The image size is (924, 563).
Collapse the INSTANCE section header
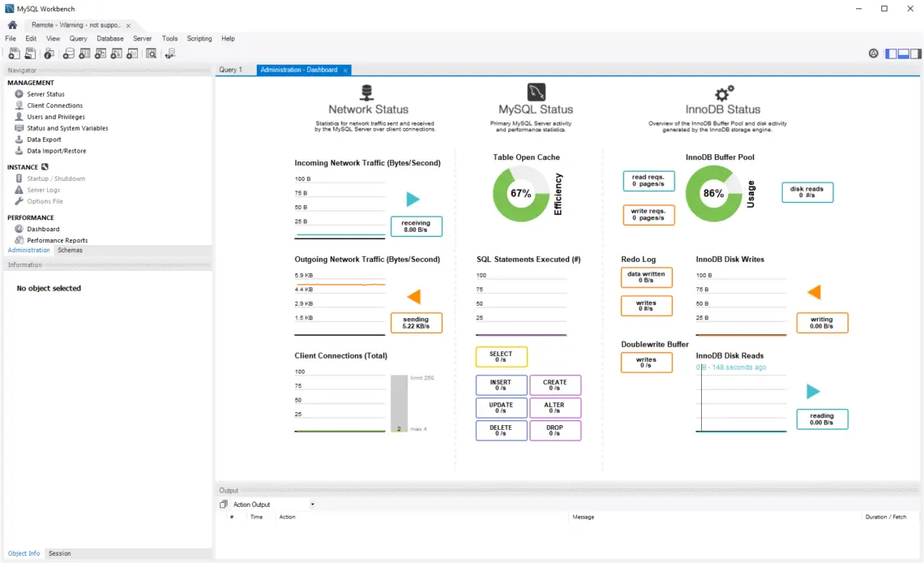pyautogui.click(x=24, y=166)
